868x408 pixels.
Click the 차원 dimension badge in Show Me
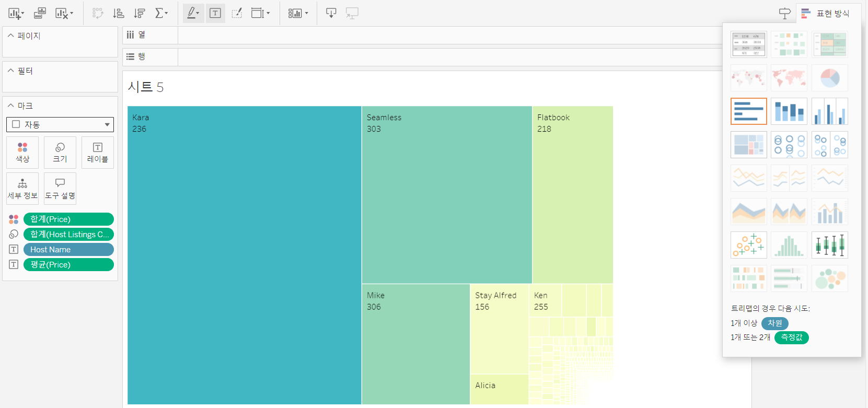tap(775, 323)
